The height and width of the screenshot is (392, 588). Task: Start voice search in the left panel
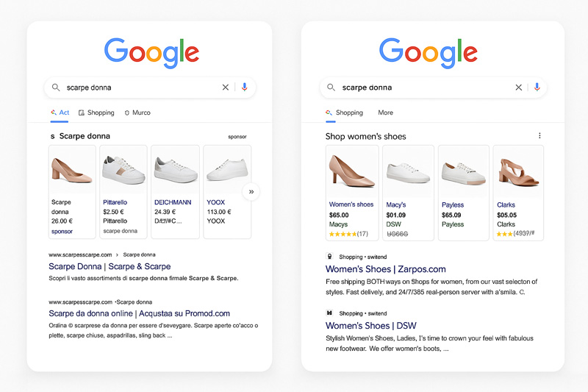tap(245, 87)
